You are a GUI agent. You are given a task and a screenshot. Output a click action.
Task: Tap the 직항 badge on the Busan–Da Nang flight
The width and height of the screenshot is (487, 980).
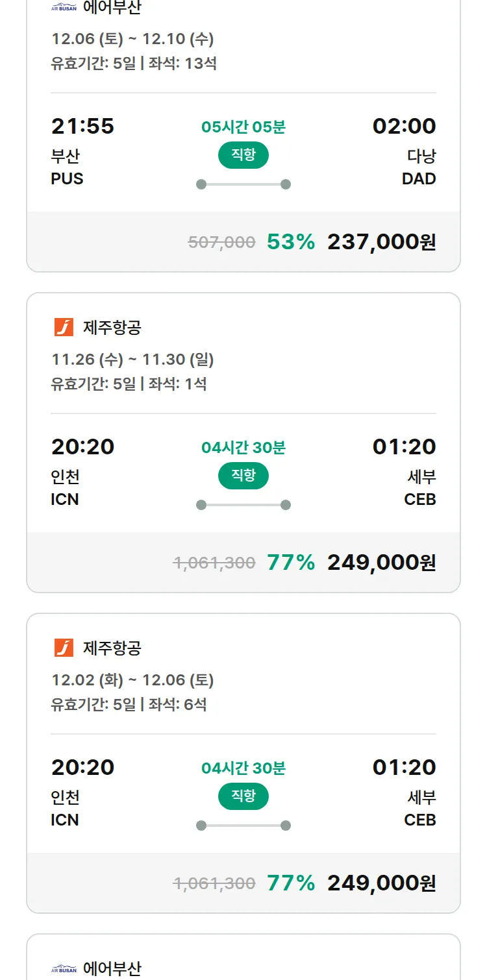coord(243,155)
